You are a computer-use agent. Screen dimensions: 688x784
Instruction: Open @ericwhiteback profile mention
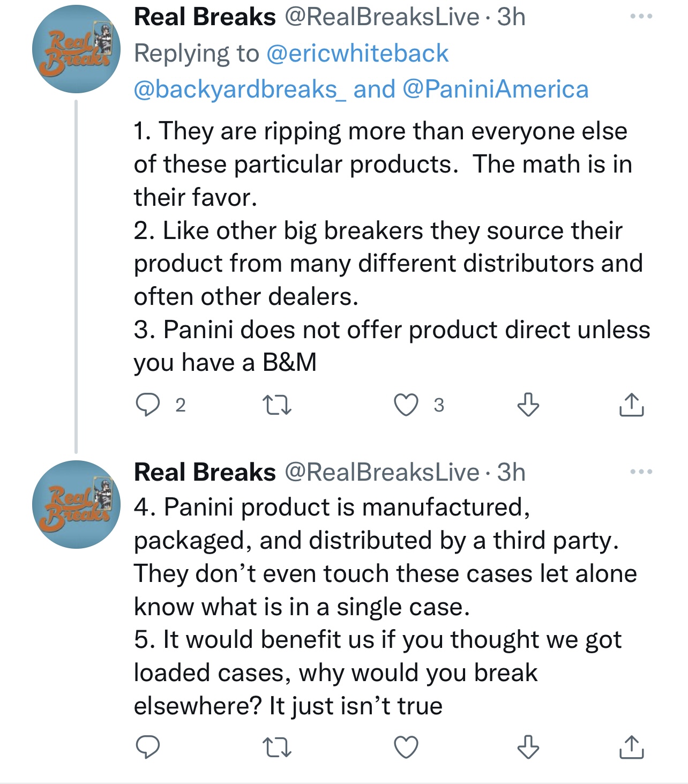[x=357, y=54]
